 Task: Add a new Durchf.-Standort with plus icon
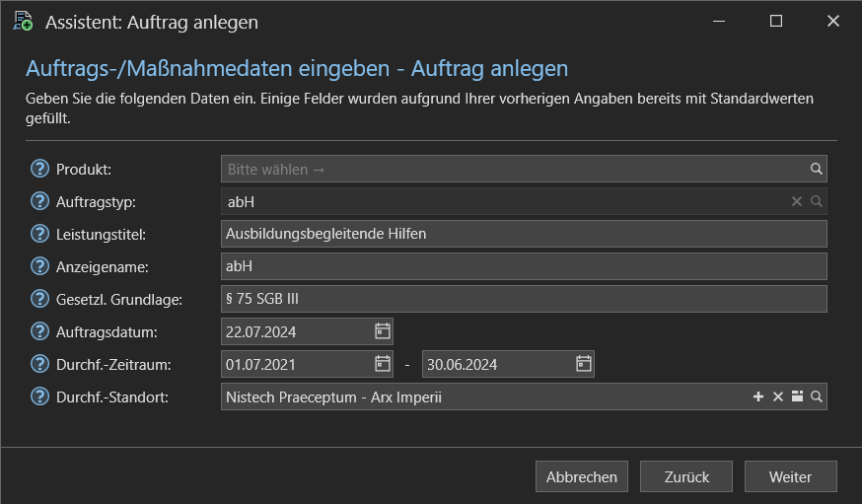click(x=758, y=396)
